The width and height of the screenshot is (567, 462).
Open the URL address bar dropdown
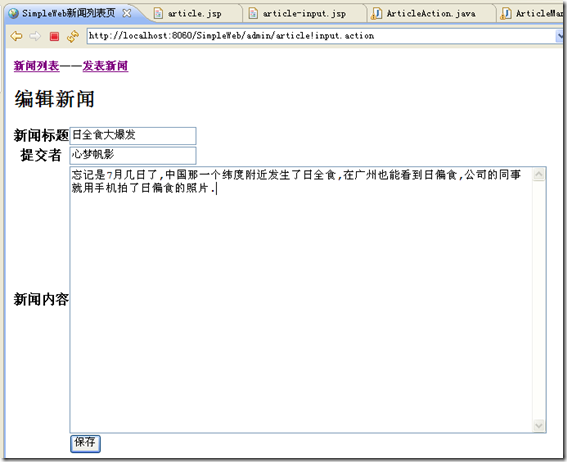point(560,36)
